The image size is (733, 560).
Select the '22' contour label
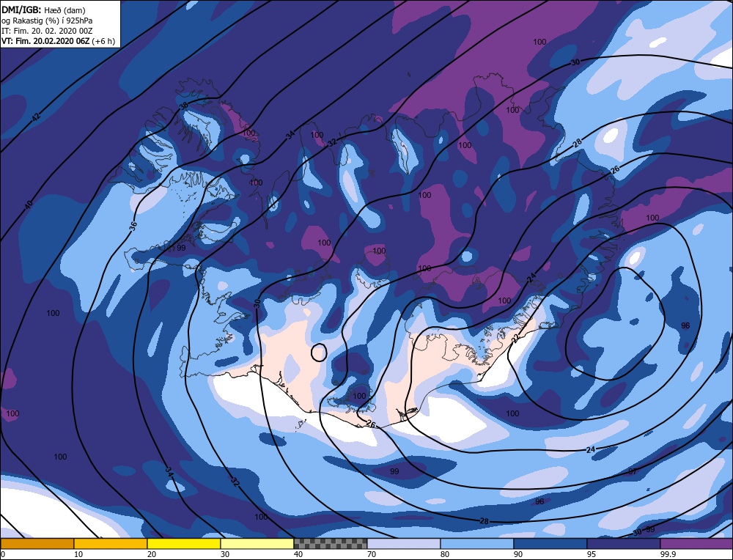pyautogui.click(x=515, y=339)
